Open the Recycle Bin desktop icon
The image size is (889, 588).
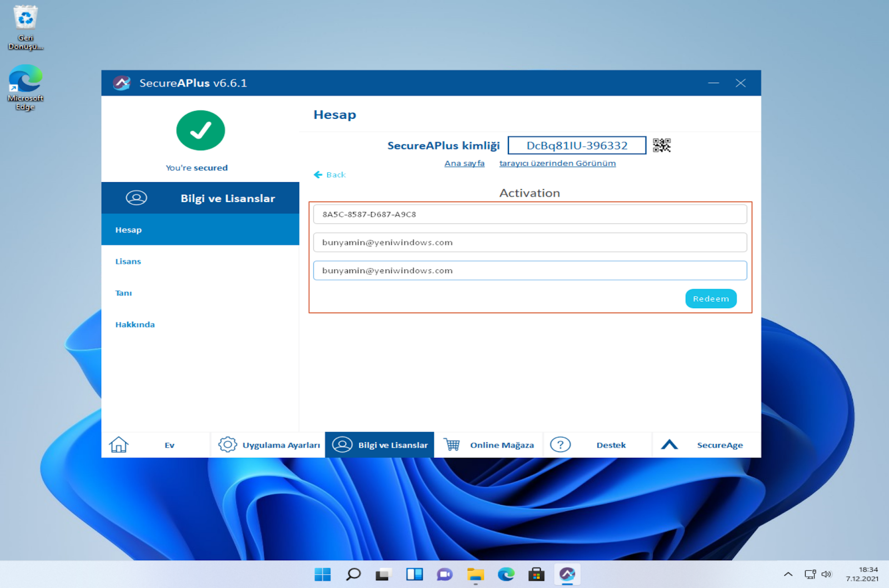[25, 28]
